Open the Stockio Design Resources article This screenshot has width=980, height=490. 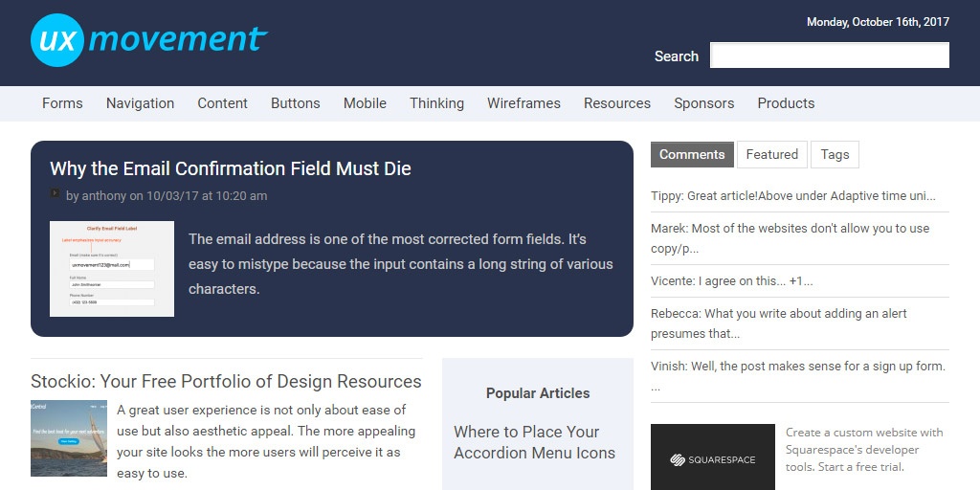click(x=226, y=381)
